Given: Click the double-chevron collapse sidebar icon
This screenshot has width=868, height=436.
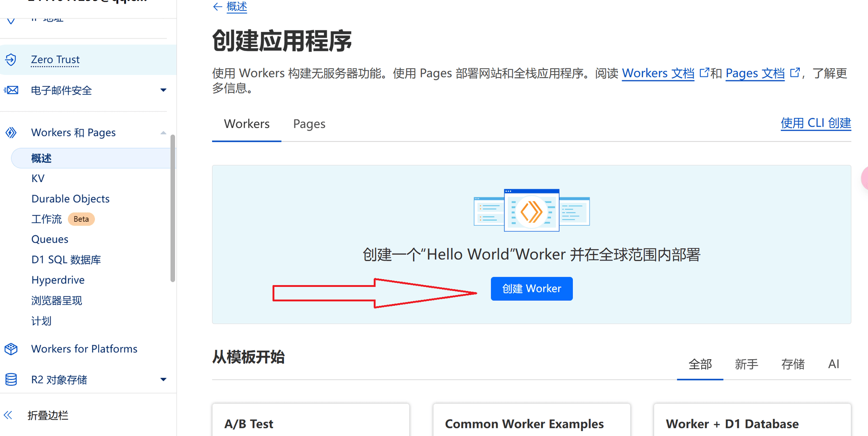Looking at the screenshot, I should tap(8, 415).
